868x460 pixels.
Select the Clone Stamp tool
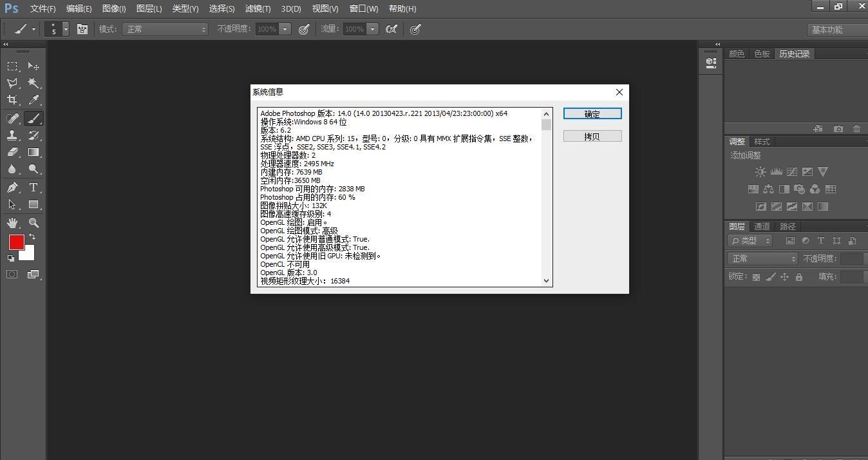click(12, 135)
